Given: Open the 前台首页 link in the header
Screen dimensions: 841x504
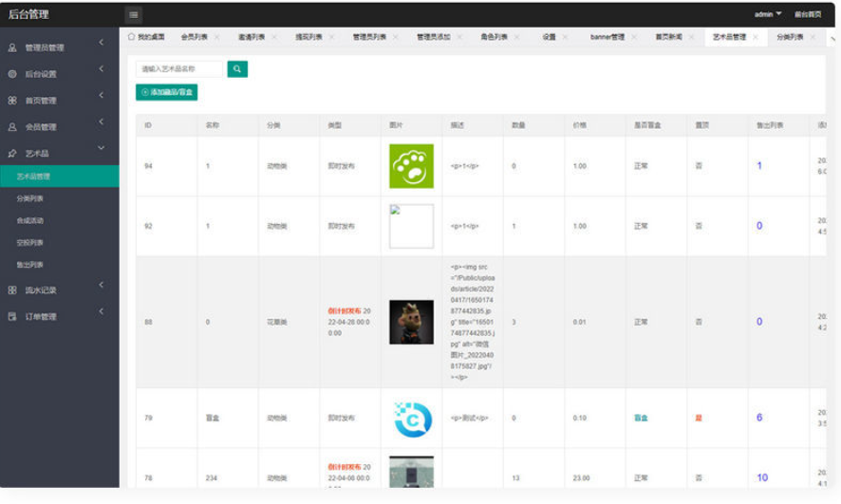Looking at the screenshot, I should [808, 14].
